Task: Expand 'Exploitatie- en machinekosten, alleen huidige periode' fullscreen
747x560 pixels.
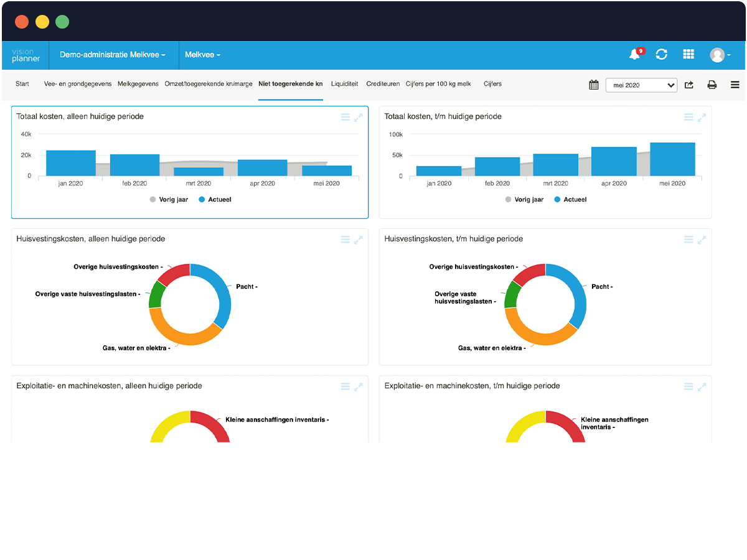Action: [x=359, y=386]
